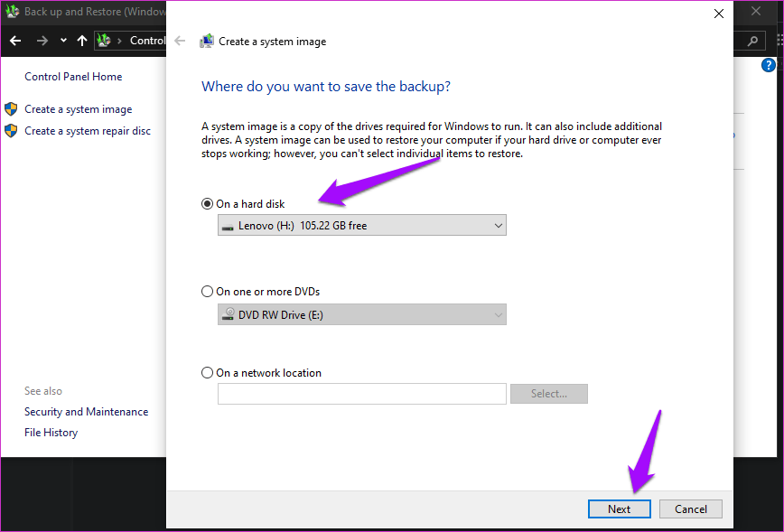Open Control Panel Home link

(x=73, y=77)
